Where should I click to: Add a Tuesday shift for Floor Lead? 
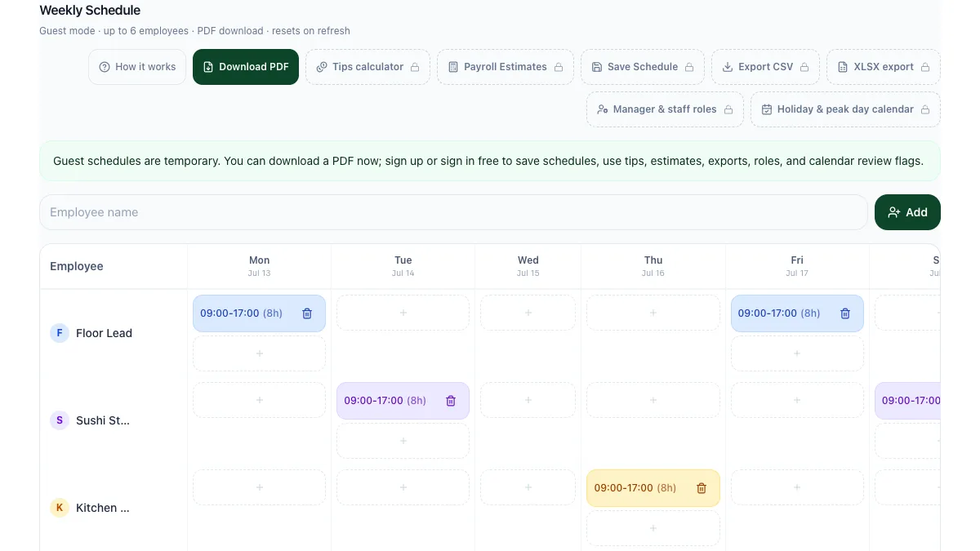pos(403,313)
